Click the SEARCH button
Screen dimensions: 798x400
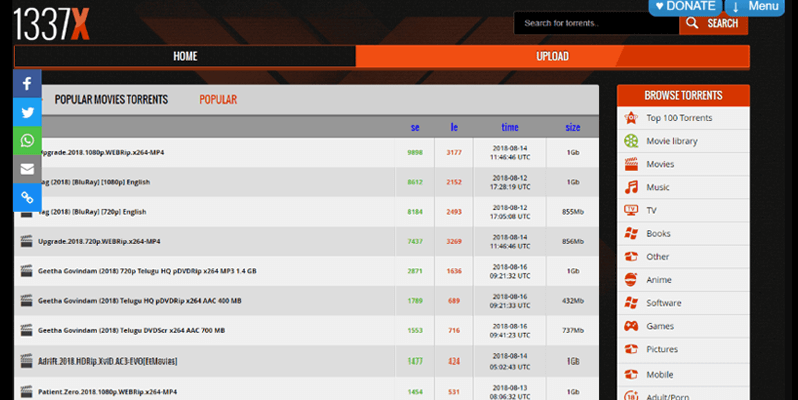pyautogui.click(x=714, y=23)
